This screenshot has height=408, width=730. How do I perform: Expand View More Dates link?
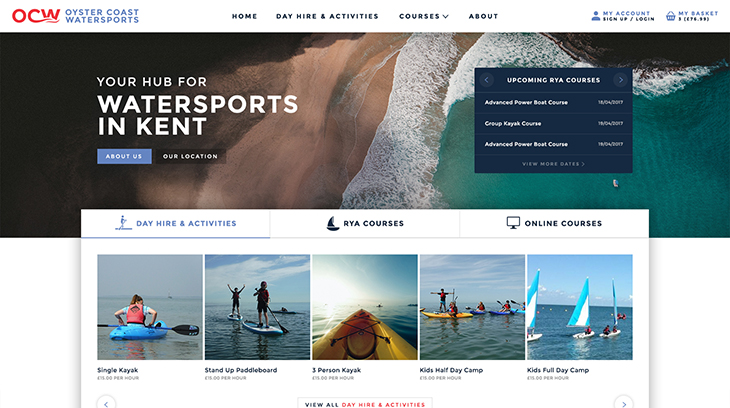tap(553, 164)
